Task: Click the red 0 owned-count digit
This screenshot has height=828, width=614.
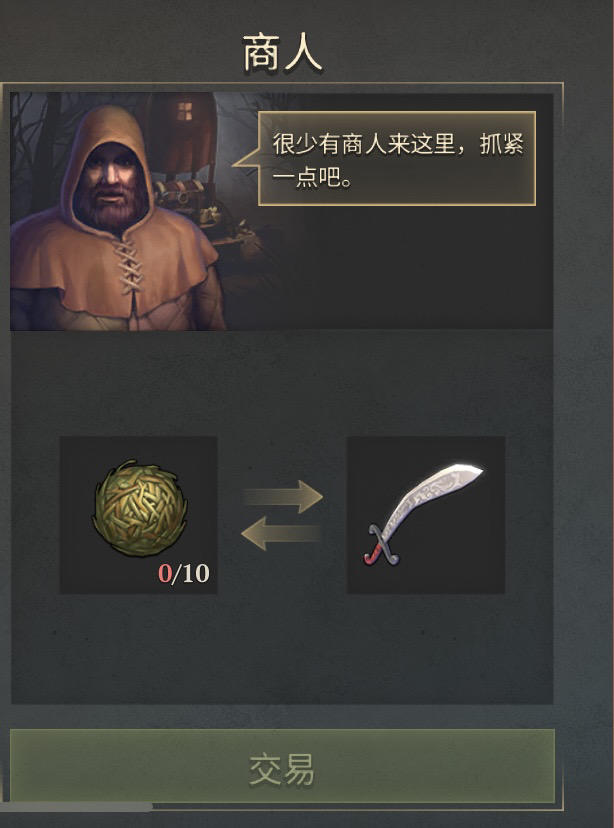Action: point(165,573)
